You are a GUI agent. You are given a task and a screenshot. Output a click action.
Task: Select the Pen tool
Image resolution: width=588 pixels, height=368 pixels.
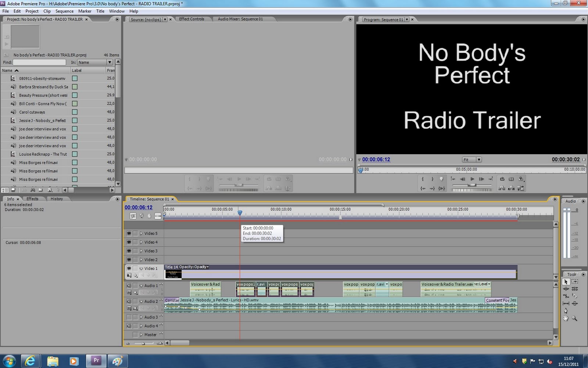(x=566, y=311)
